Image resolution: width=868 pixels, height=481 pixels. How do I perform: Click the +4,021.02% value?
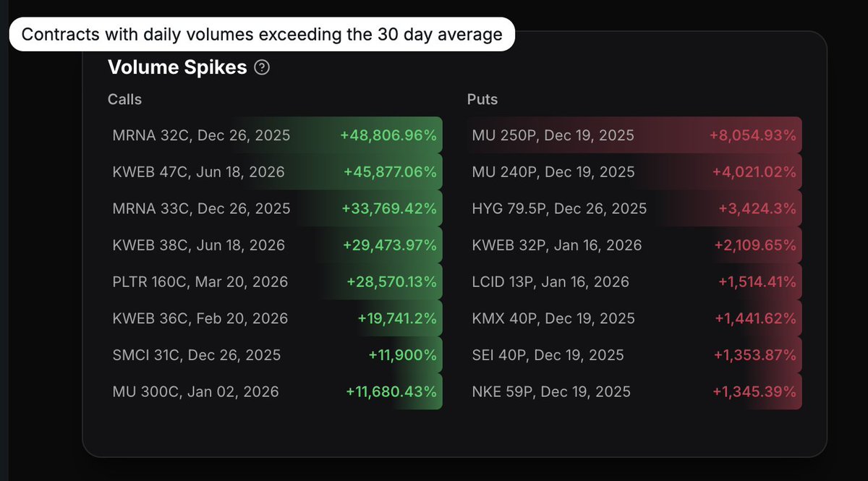754,172
